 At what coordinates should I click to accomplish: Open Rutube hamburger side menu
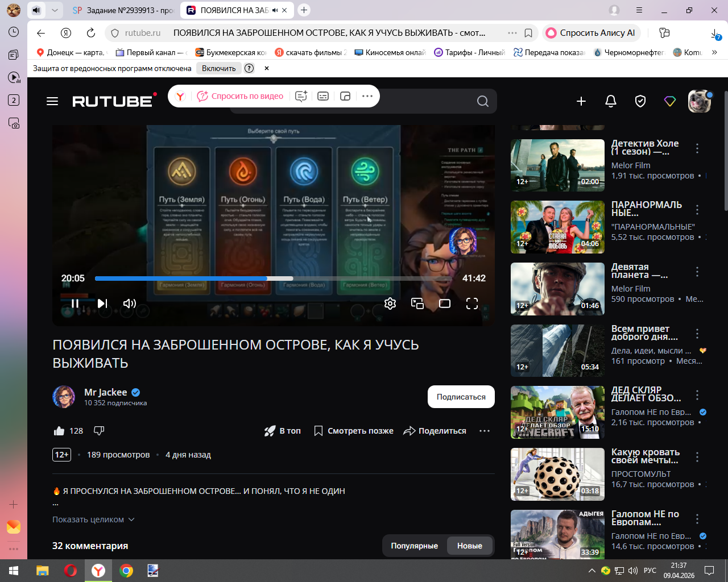[x=52, y=101]
